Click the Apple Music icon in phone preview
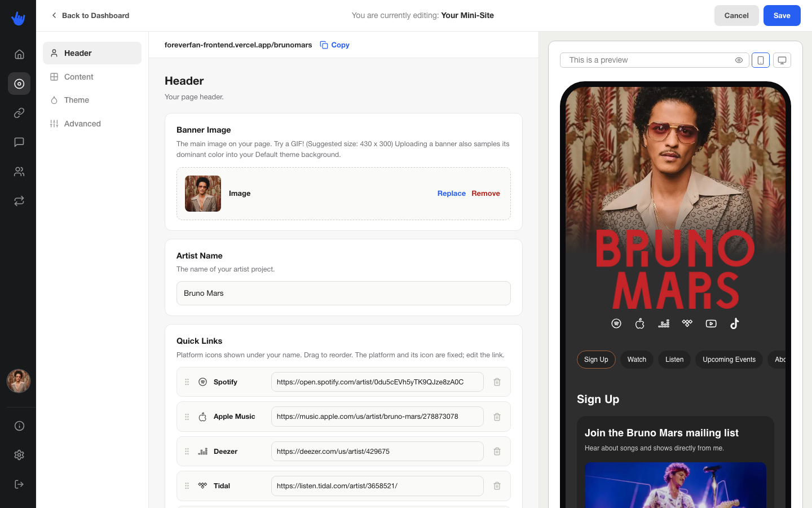The height and width of the screenshot is (508, 812). pyautogui.click(x=640, y=323)
